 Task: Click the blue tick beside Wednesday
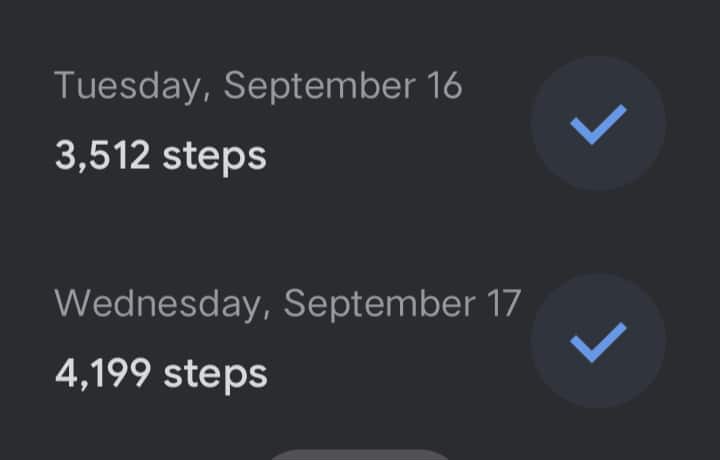pyautogui.click(x=598, y=342)
